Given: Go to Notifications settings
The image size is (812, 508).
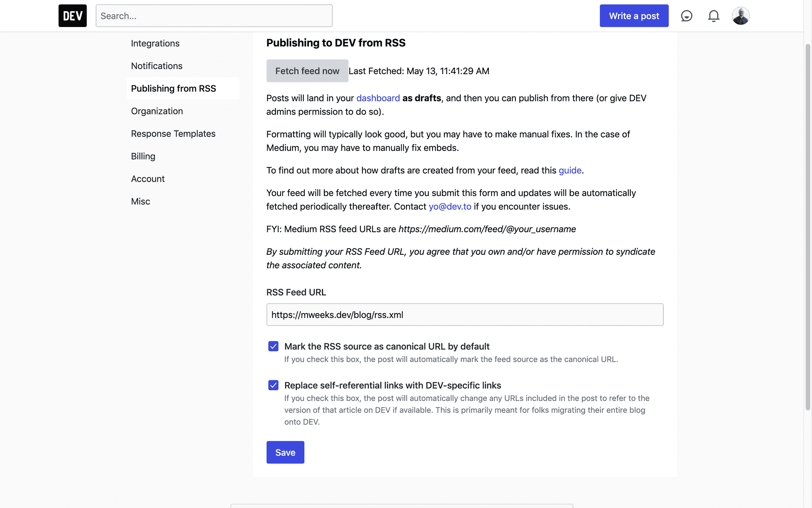Looking at the screenshot, I should click(157, 66).
